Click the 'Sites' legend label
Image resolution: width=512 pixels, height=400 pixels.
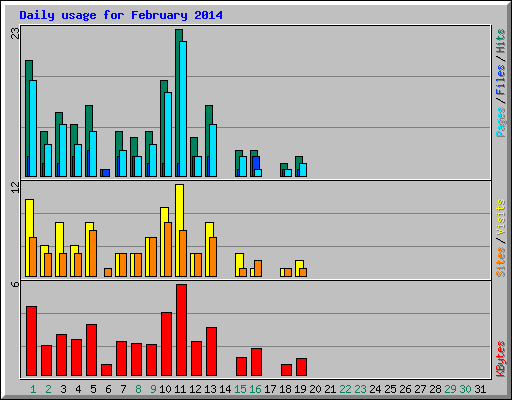pos(501,262)
